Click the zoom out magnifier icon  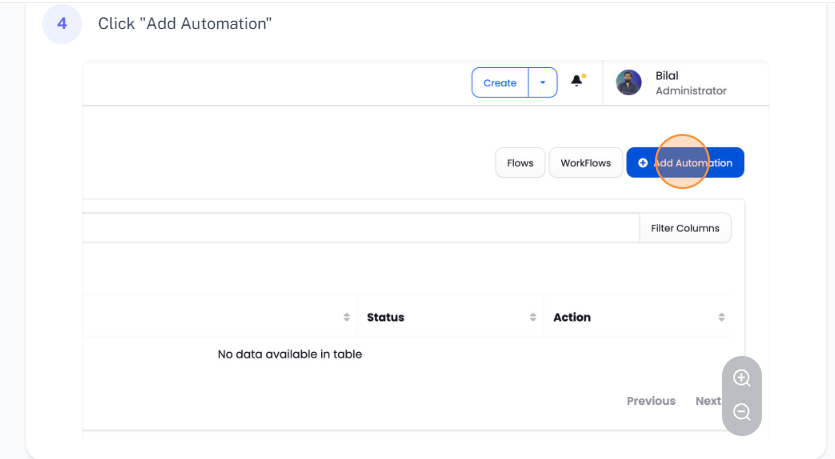[x=742, y=412]
